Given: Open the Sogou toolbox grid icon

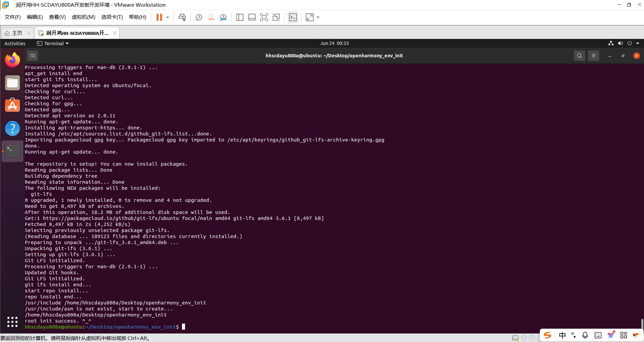Looking at the screenshot, I should point(624,335).
